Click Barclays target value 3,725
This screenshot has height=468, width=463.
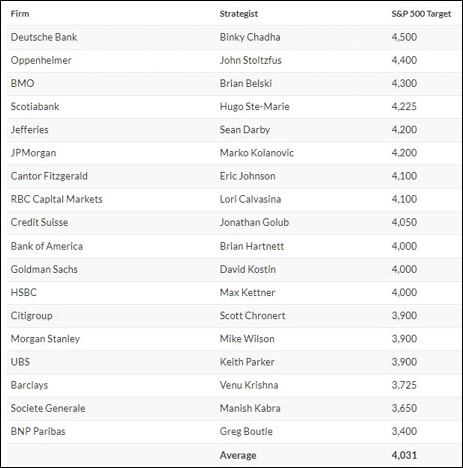click(x=404, y=385)
